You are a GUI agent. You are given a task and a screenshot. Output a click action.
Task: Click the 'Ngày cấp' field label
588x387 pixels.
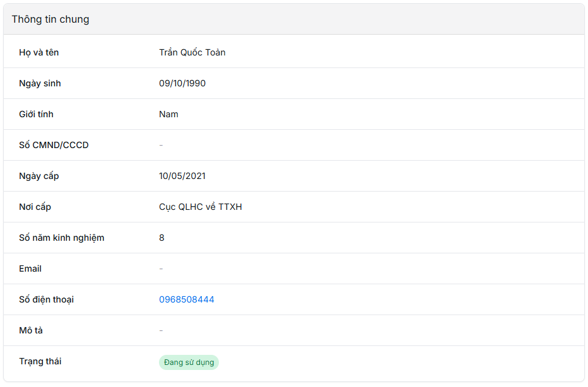pos(38,176)
